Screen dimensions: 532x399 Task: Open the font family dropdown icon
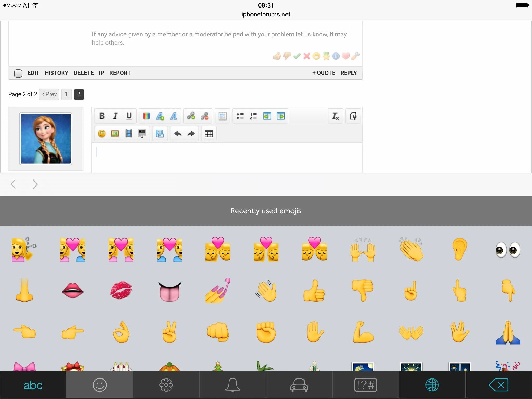click(173, 116)
